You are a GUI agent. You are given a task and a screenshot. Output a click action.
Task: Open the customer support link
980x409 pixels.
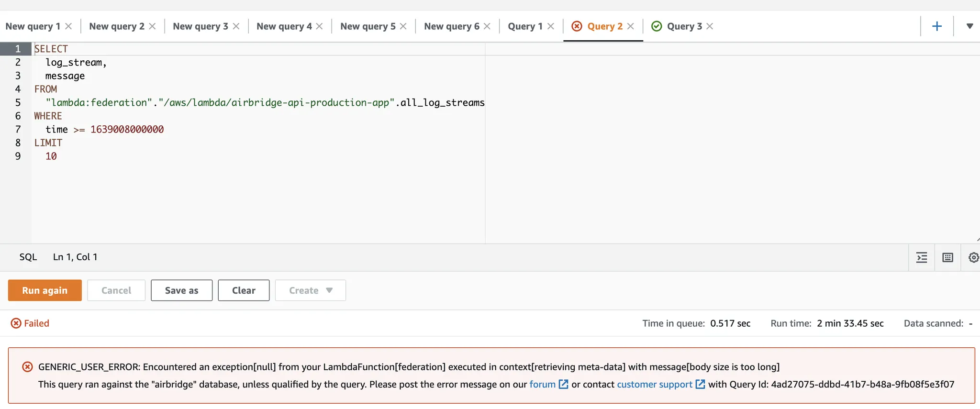point(654,384)
